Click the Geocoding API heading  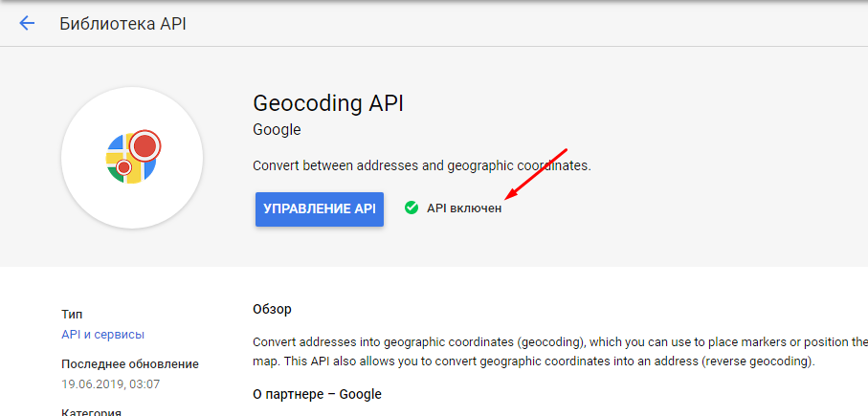[x=335, y=103]
